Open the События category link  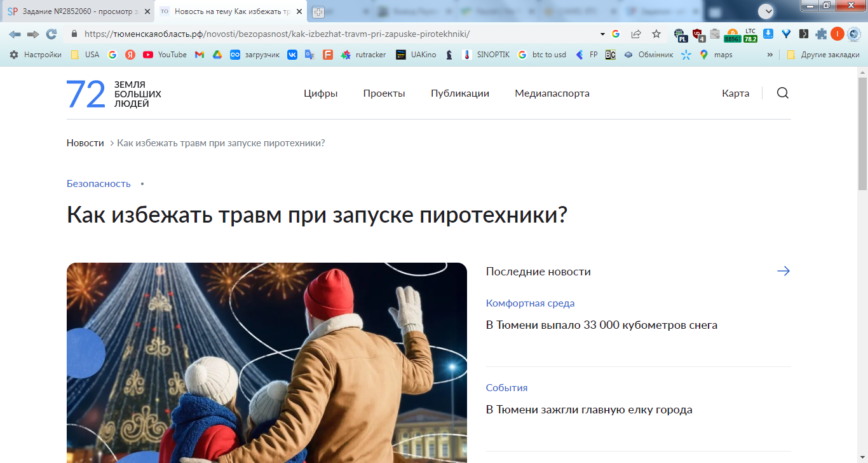click(507, 388)
